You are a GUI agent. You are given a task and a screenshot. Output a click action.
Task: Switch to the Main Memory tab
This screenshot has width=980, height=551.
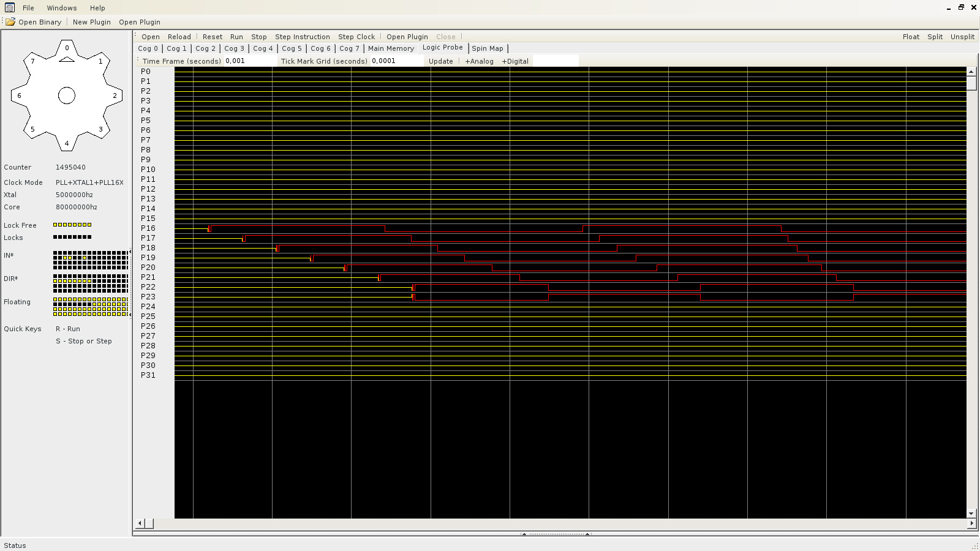(x=391, y=48)
